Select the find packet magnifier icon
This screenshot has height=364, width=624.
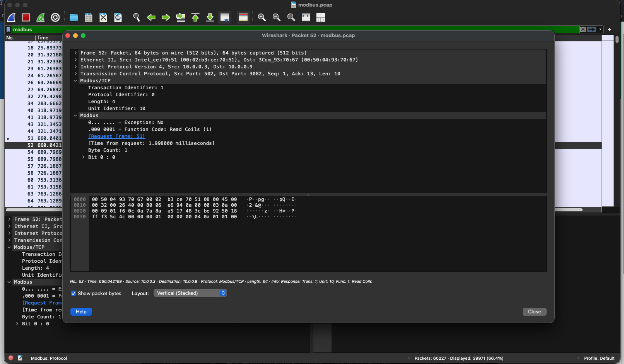[x=136, y=17]
